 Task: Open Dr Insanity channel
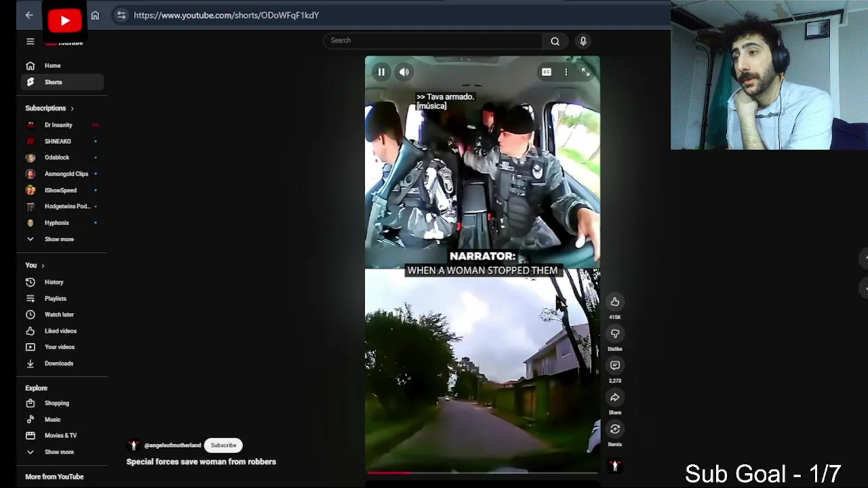(x=60, y=125)
